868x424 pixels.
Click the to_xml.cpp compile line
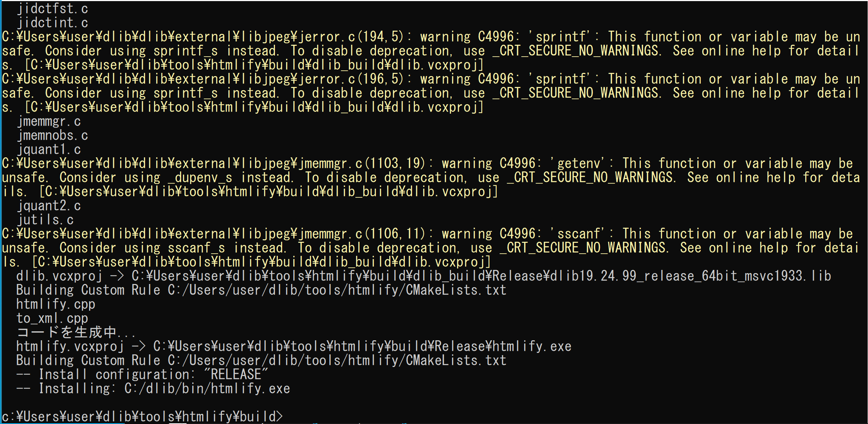[x=52, y=318]
